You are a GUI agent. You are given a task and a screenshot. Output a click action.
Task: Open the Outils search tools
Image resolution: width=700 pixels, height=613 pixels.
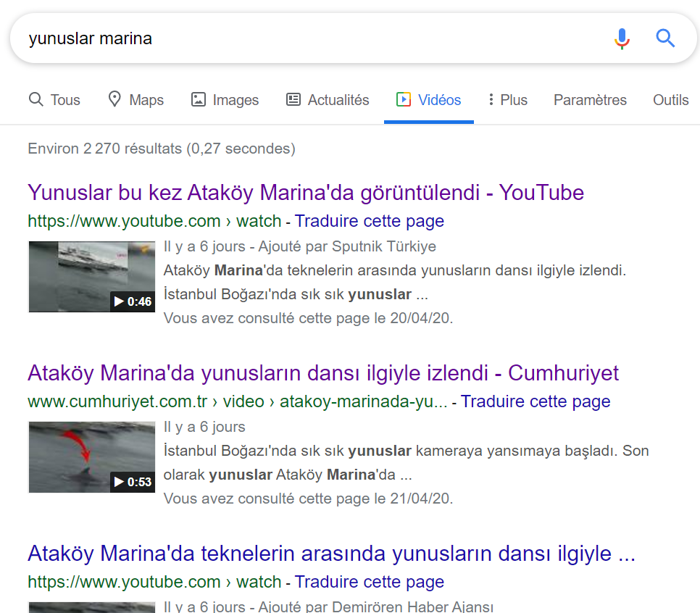click(670, 99)
